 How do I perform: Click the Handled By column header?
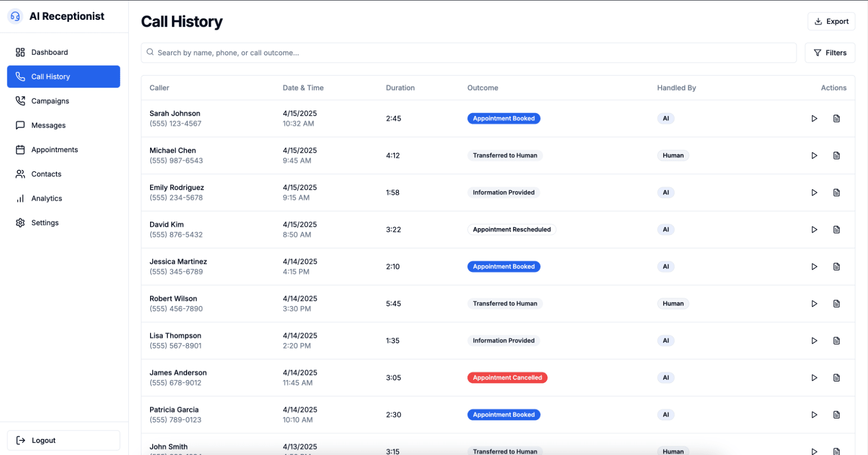pyautogui.click(x=676, y=88)
